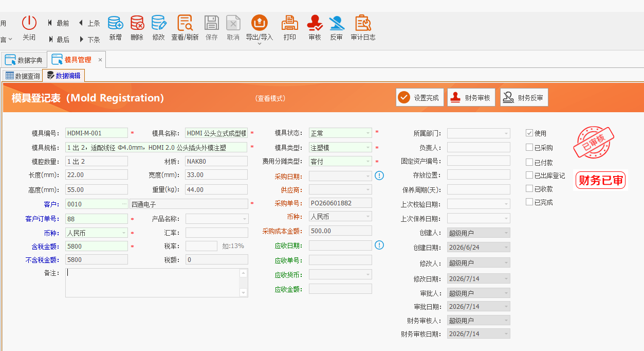Toggle the 使用 checkbox

click(529, 133)
